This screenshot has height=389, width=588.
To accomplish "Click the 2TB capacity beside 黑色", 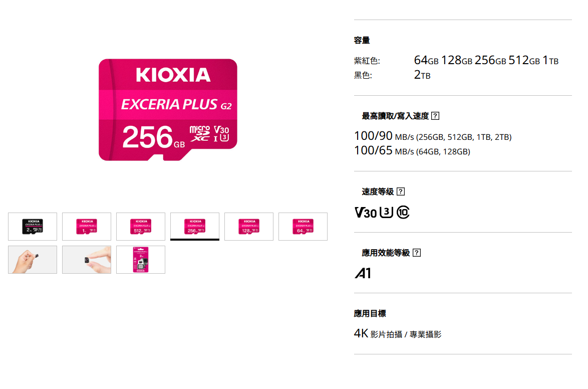I will click(422, 76).
